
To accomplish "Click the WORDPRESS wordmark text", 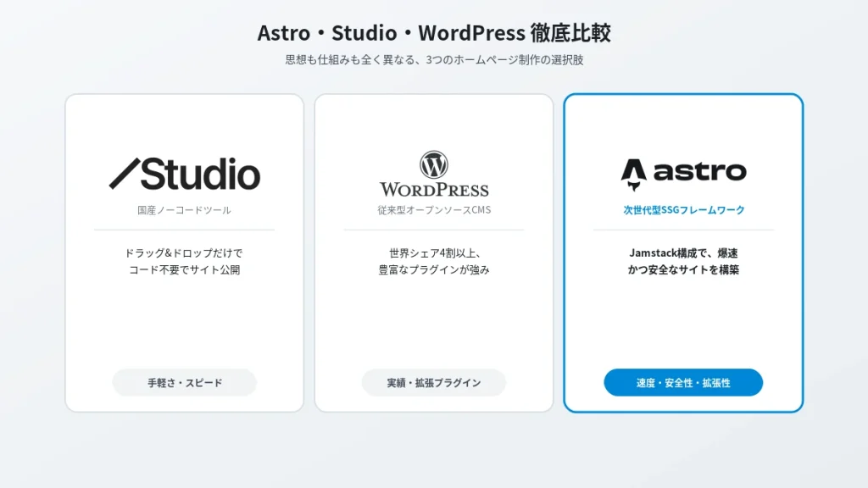I will tap(434, 190).
